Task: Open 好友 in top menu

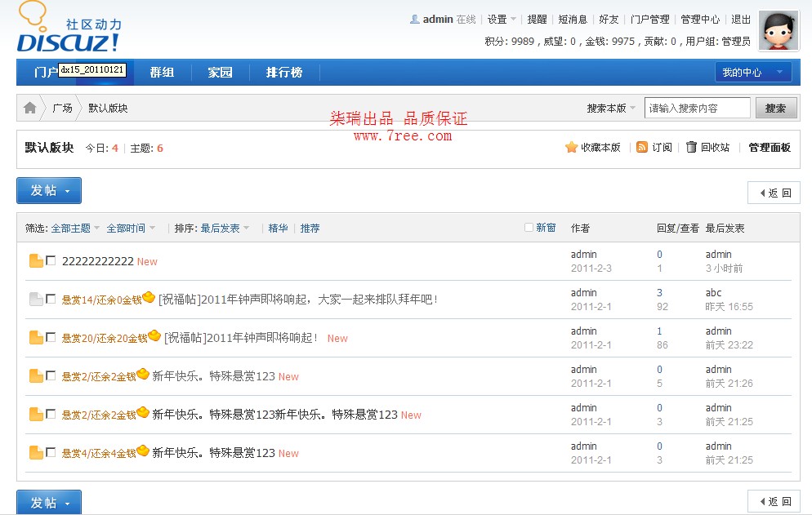Action: pos(609,20)
